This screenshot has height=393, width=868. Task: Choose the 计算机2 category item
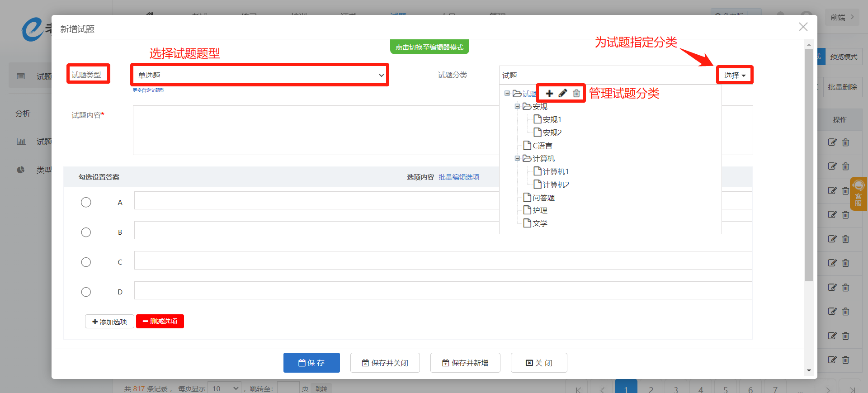point(556,185)
